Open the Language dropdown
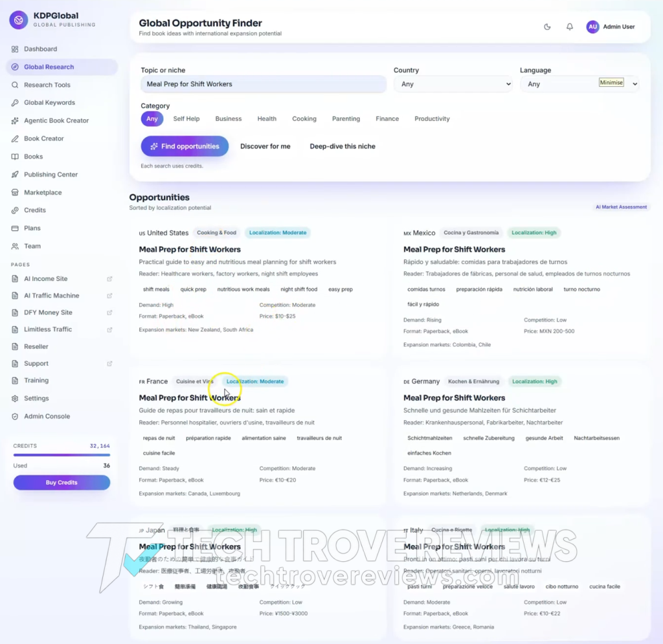 pos(579,84)
